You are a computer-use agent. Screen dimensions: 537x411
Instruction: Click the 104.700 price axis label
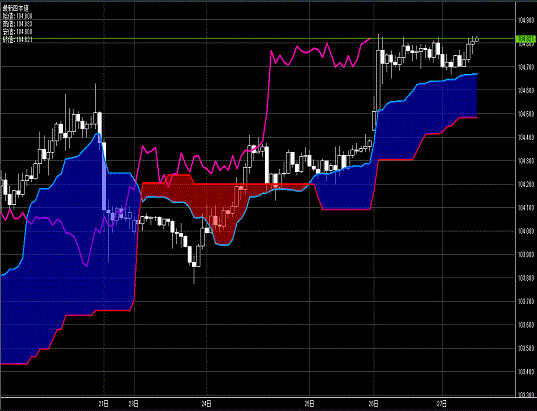pos(525,67)
